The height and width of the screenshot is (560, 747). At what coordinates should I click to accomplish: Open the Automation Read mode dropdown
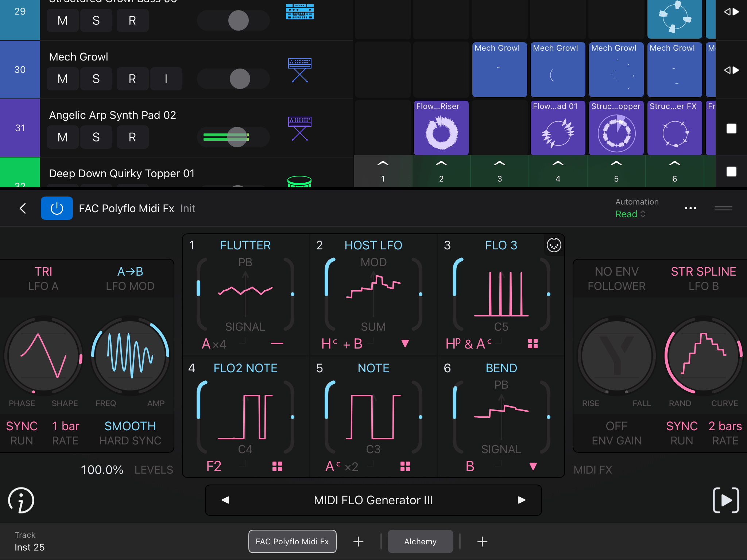[630, 214]
